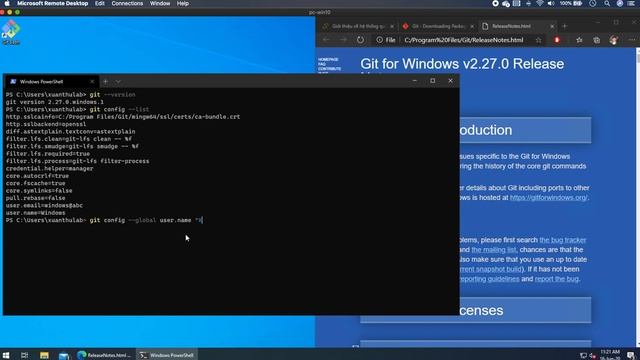The height and width of the screenshot is (360, 640).
Task: Click the CONTRIBUTE link in release notes sidebar
Action: coord(329,69)
